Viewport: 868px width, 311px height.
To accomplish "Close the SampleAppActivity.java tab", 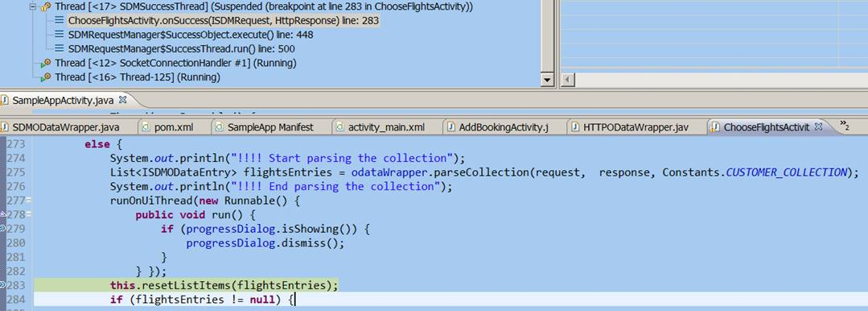I will click(x=123, y=100).
